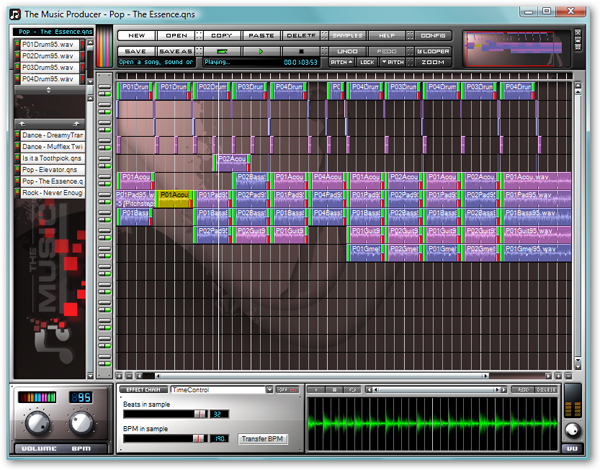
Task: Click the TimeControl effect combo box
Action: (x=221, y=390)
